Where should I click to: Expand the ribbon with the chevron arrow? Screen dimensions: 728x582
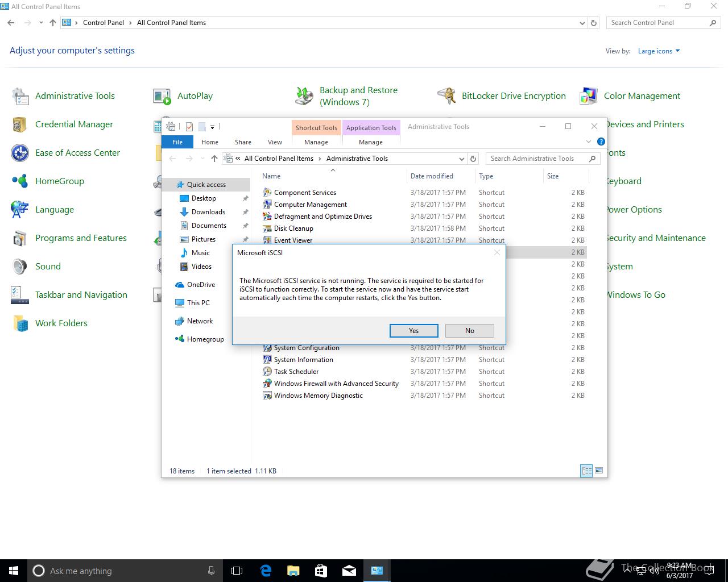click(589, 142)
